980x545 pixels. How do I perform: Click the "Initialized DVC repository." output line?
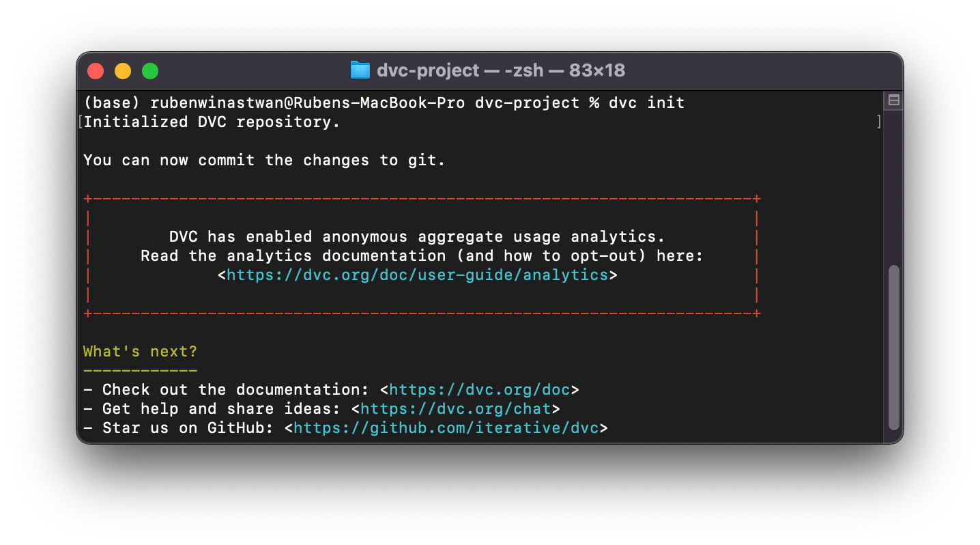point(212,122)
